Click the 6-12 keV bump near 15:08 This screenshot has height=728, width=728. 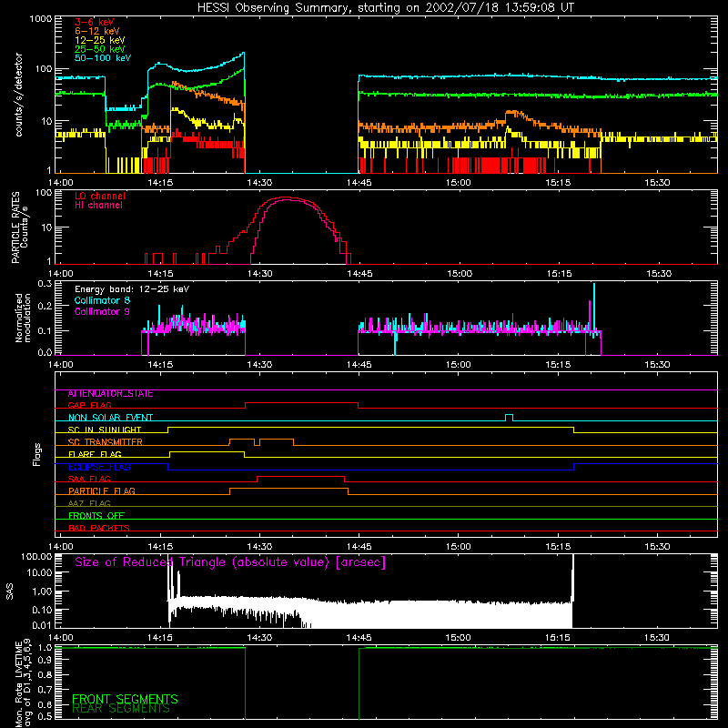coord(513,112)
